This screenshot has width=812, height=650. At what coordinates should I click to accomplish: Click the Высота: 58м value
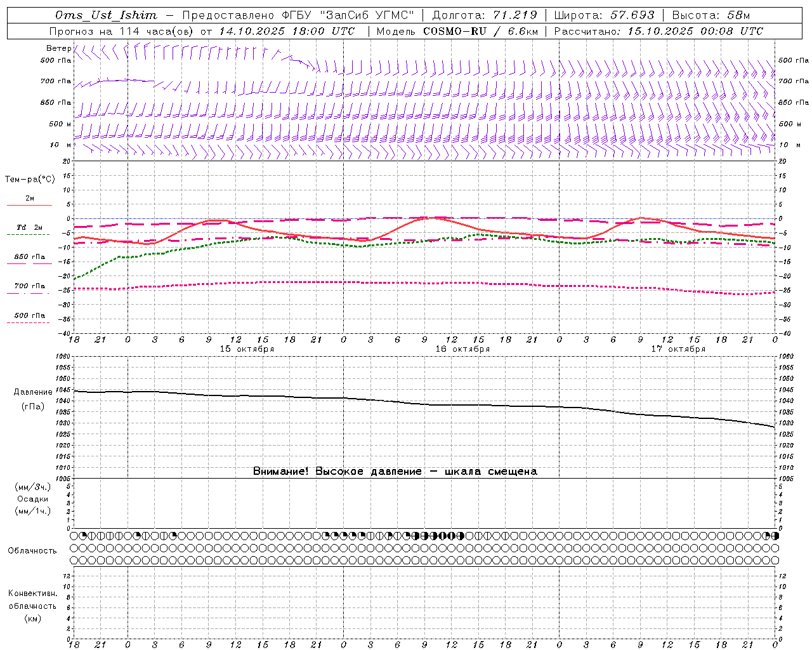[711, 15]
